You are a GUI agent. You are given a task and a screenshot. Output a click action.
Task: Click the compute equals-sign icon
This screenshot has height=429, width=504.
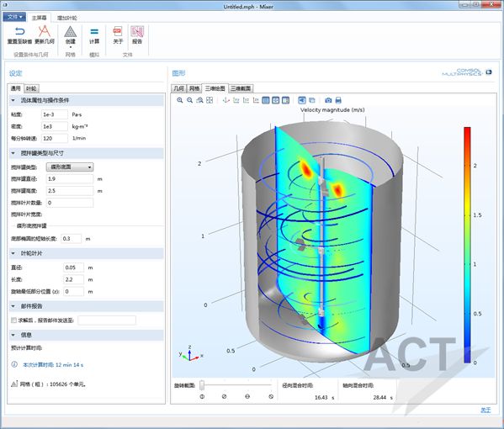[94, 31]
